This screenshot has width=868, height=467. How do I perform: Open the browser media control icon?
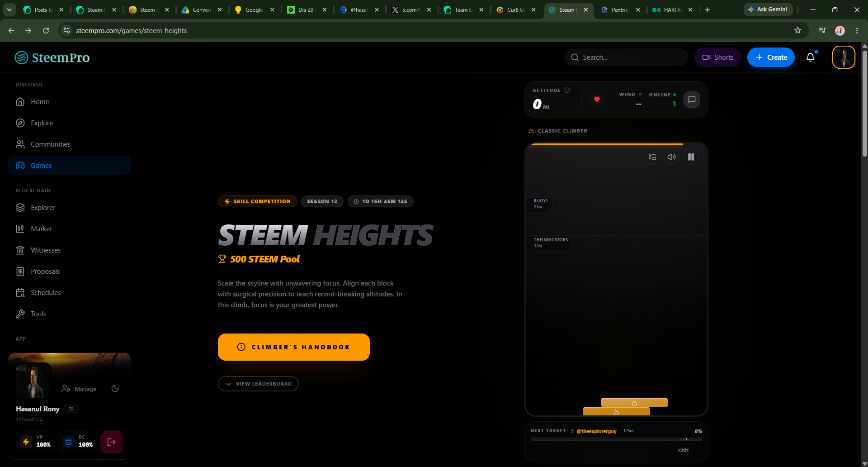coord(822,30)
